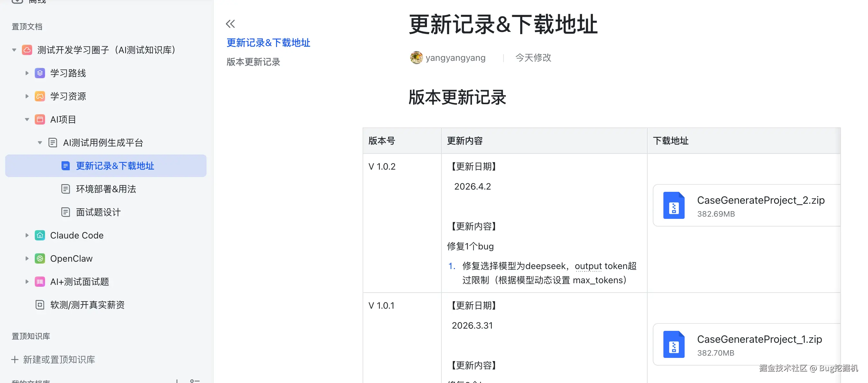Screen dimensions: 868x383
Task: Click the icon beside 软测/测开真实薪资
Action: pyautogui.click(x=40, y=304)
